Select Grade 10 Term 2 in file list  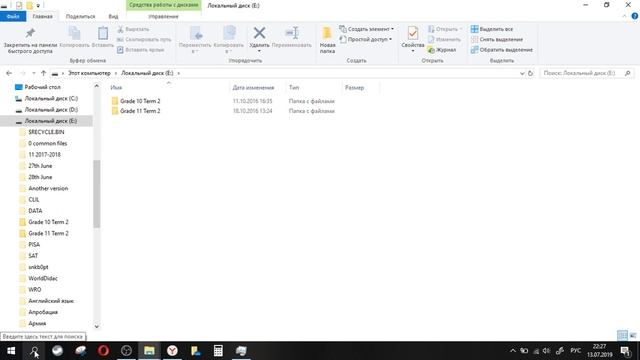(140, 101)
